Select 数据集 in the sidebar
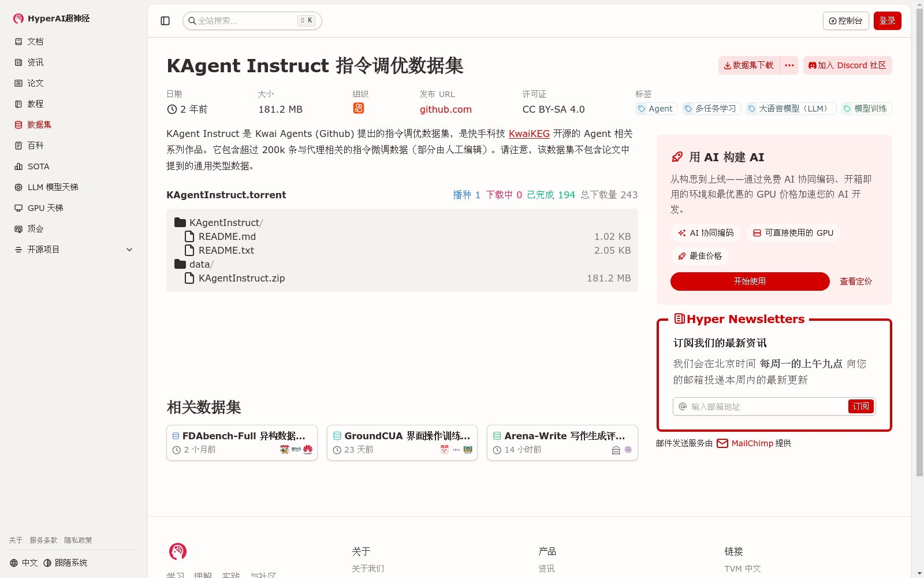 click(39, 125)
